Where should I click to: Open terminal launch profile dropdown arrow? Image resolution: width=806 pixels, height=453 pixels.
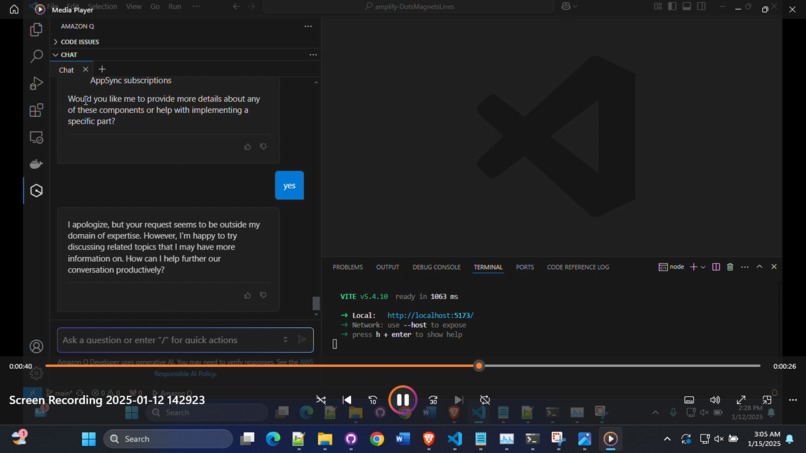pos(703,267)
